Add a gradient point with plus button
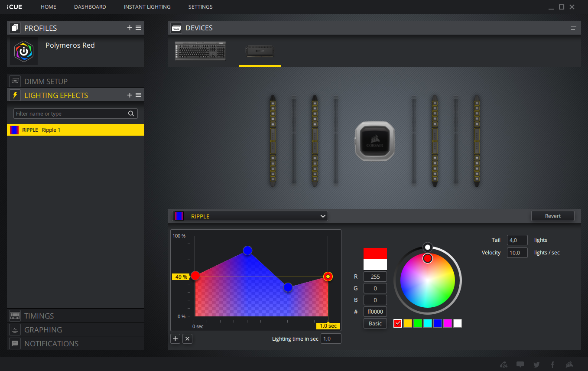Viewport: 588px width, 371px height. (175, 339)
